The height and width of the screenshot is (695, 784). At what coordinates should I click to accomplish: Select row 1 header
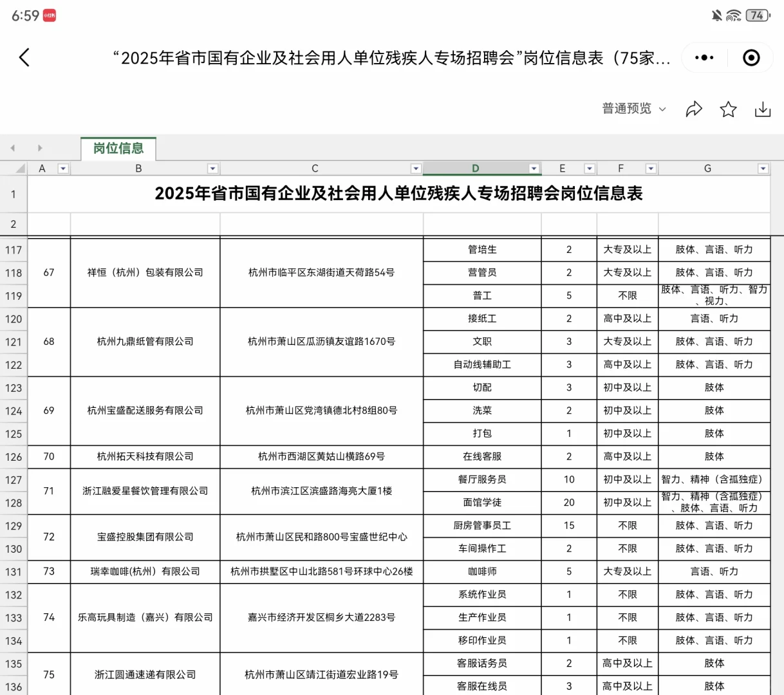click(x=14, y=194)
